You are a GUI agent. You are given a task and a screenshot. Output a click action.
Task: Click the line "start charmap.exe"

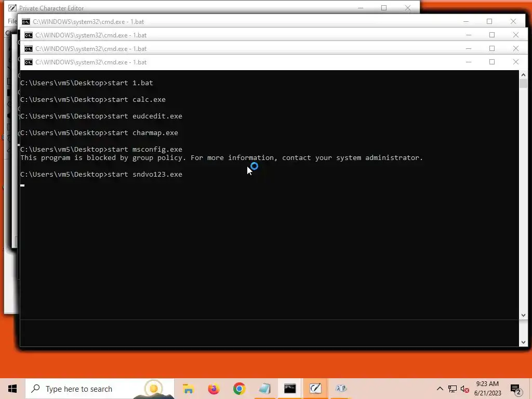[x=99, y=132]
